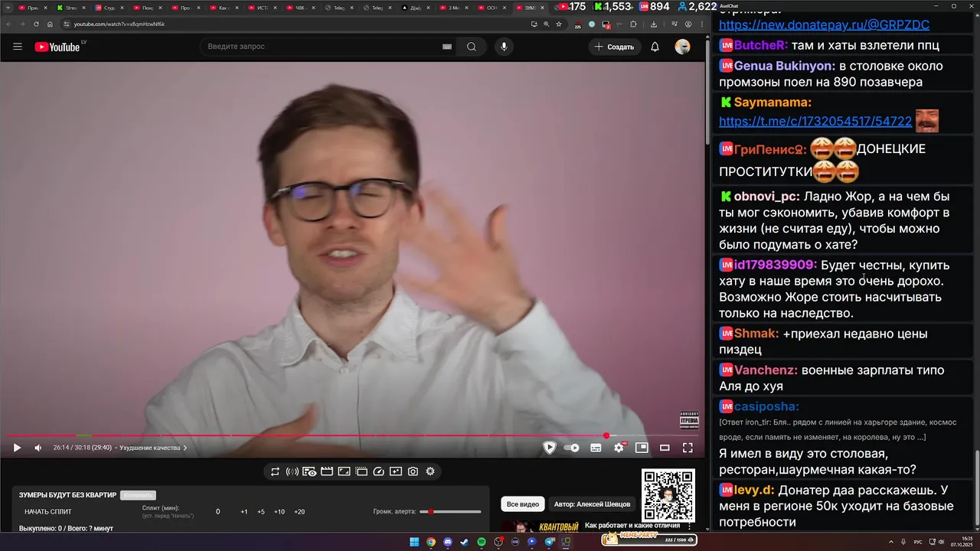Adjust the Громк. алерта volume slider
The width and height of the screenshot is (980, 551).
pyautogui.click(x=450, y=511)
